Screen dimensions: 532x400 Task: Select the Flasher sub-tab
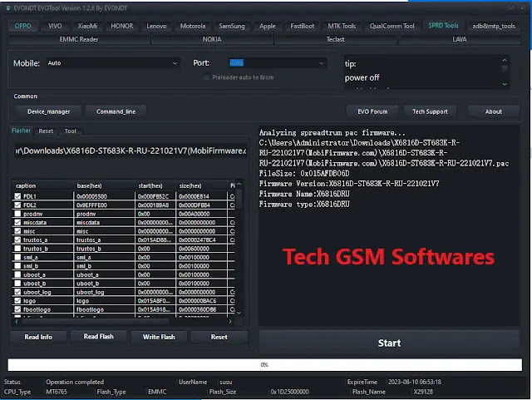click(x=21, y=131)
